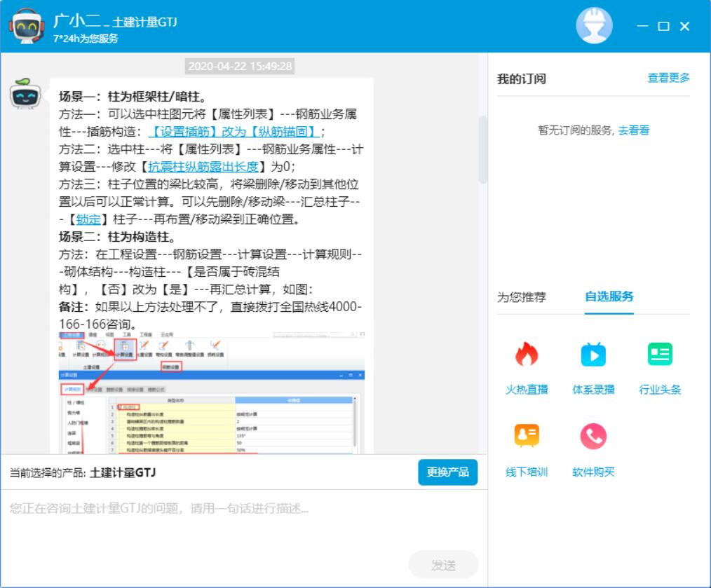
Task: Click the 土建计量GTJ text in title bar
Action: click(144, 22)
